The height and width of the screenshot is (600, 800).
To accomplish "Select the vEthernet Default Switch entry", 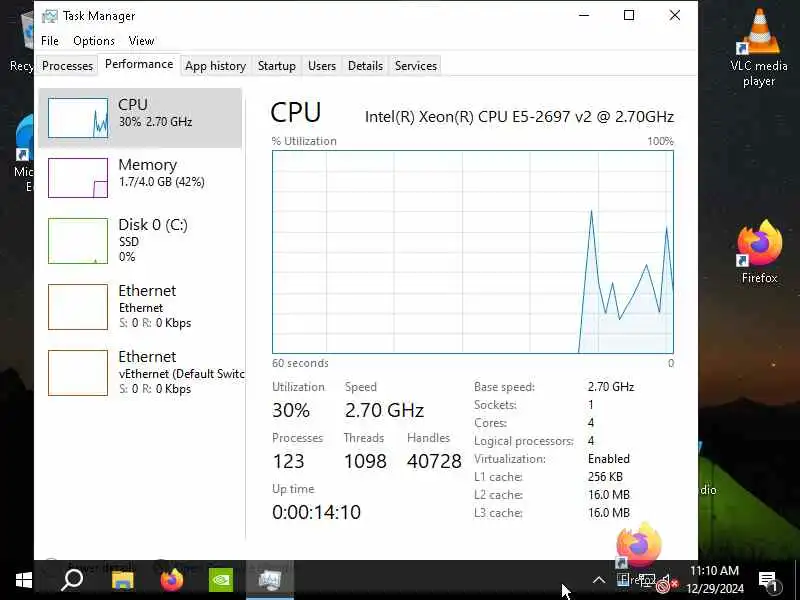I will click(140, 372).
